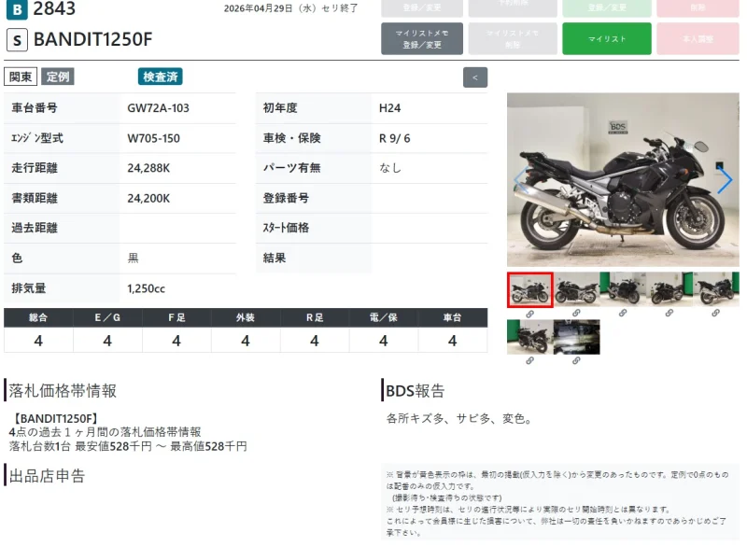Open link icon under the first bottom-row thumbnail
Viewport: 747px width, 560px height.
[x=529, y=361]
